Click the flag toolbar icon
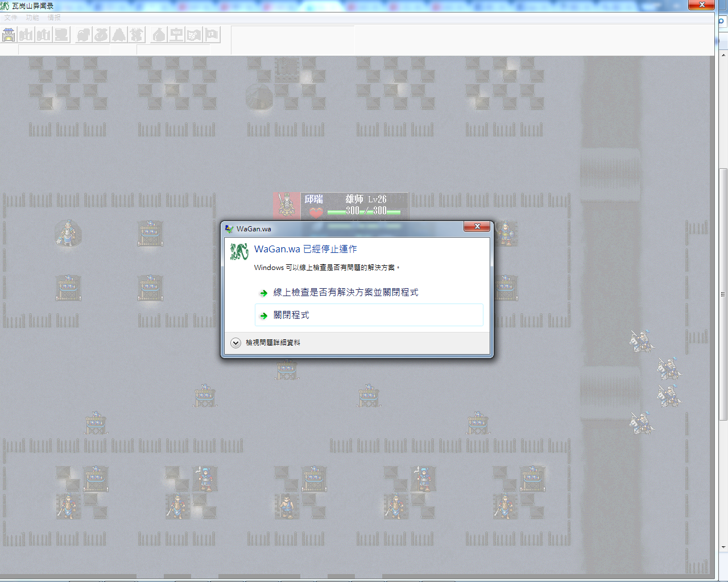The image size is (728, 582). pos(212,35)
